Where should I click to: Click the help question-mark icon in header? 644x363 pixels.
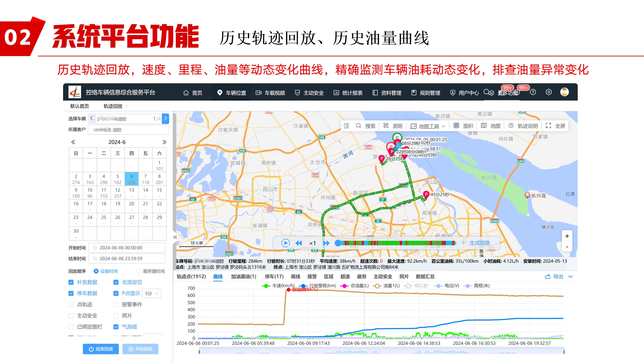[533, 92]
